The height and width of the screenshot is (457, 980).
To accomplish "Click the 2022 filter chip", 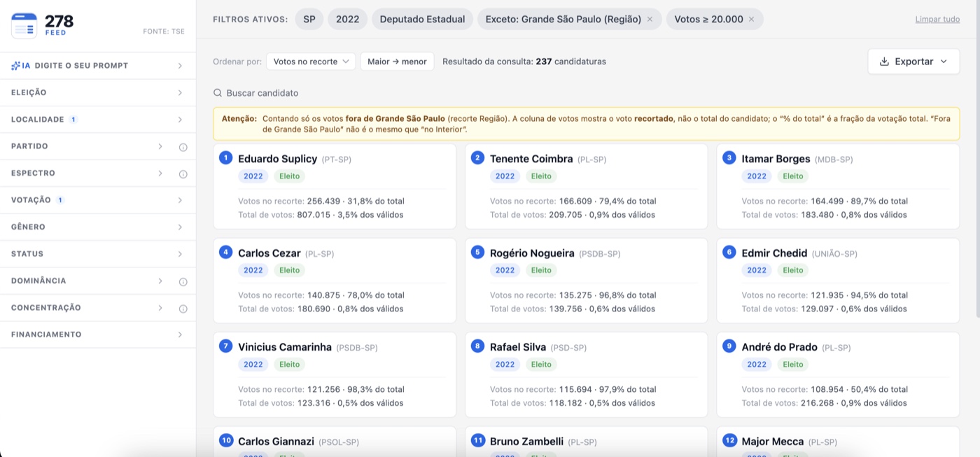I will [x=347, y=20].
